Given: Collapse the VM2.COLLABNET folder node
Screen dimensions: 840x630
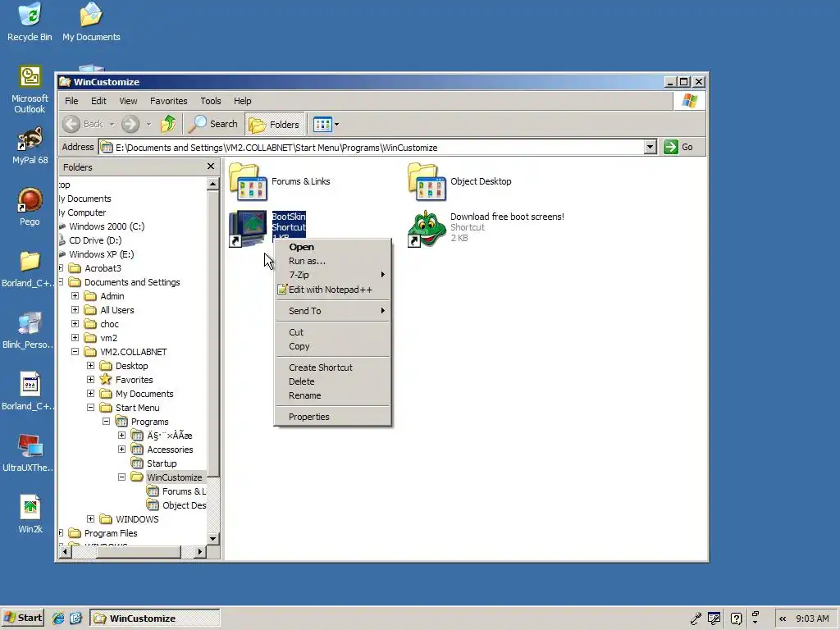Looking at the screenshot, I should coord(75,351).
